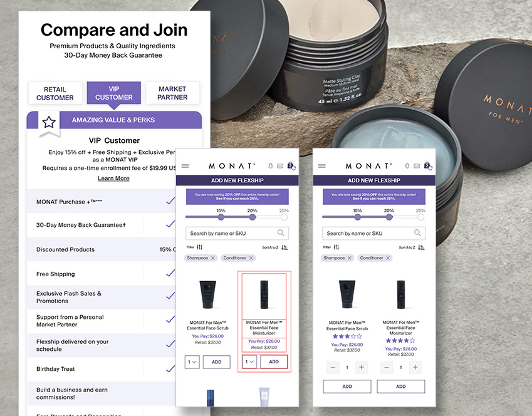
Task: Click Face Scrub three-star rating in right phone
Action: [347, 336]
